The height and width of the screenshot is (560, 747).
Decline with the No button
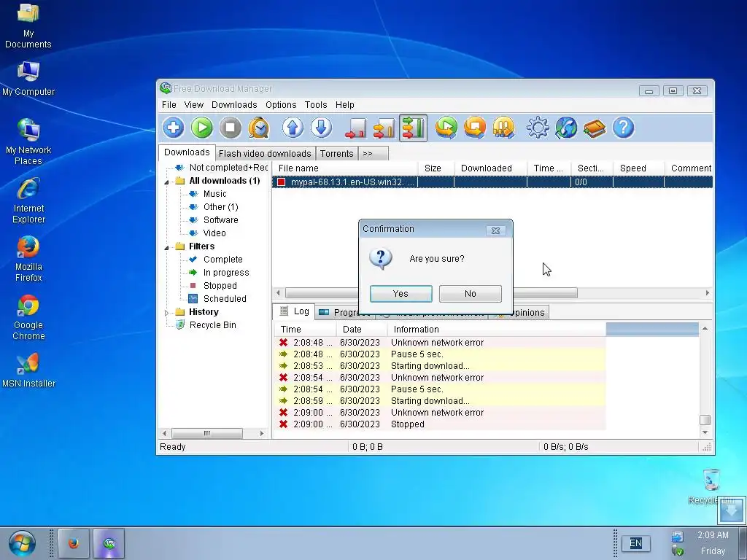pos(471,293)
